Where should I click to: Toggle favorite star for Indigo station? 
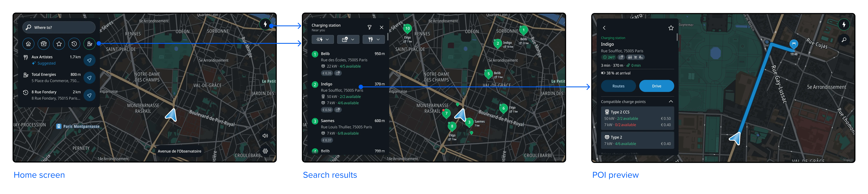tap(671, 28)
